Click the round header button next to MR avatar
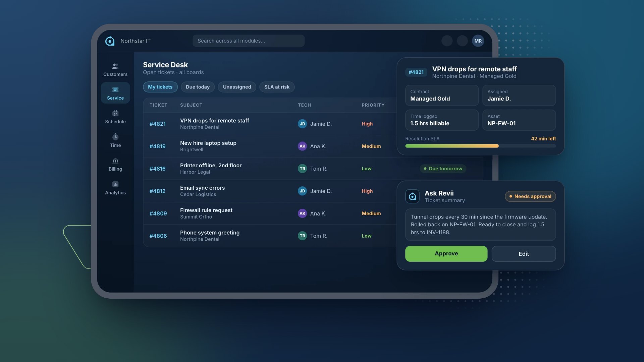This screenshot has width=644, height=362. click(x=462, y=41)
